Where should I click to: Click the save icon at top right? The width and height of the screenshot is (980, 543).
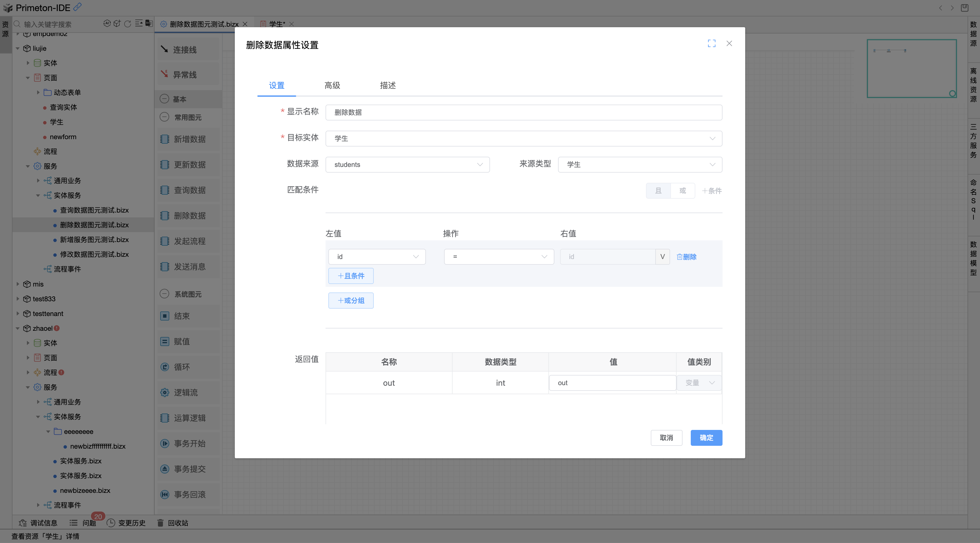964,8
